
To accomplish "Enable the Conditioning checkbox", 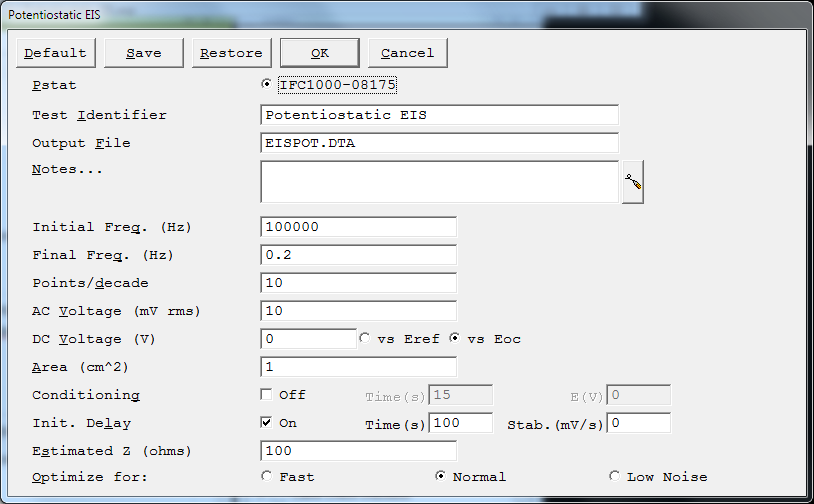I will click(266, 394).
